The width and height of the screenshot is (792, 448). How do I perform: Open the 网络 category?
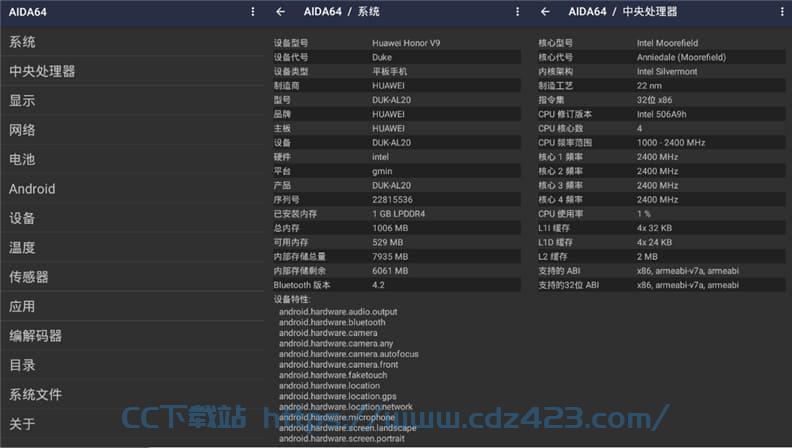coord(132,130)
